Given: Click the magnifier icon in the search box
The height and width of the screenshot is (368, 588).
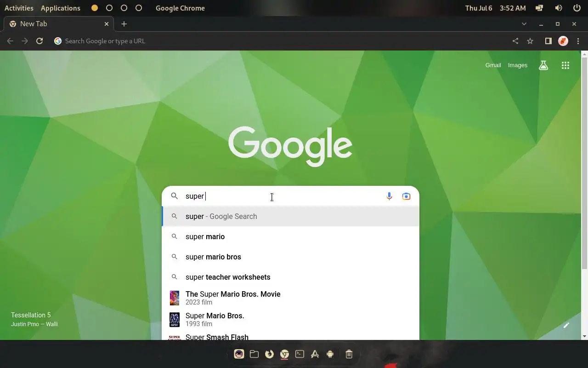Looking at the screenshot, I should pos(175,196).
